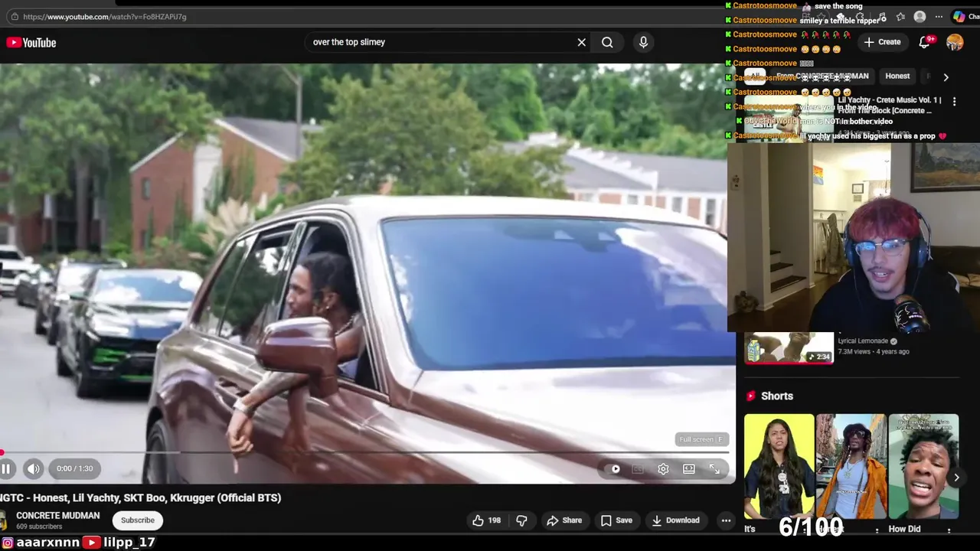
Task: Open the yellow-background Short thumbnail
Action: pyautogui.click(x=779, y=467)
